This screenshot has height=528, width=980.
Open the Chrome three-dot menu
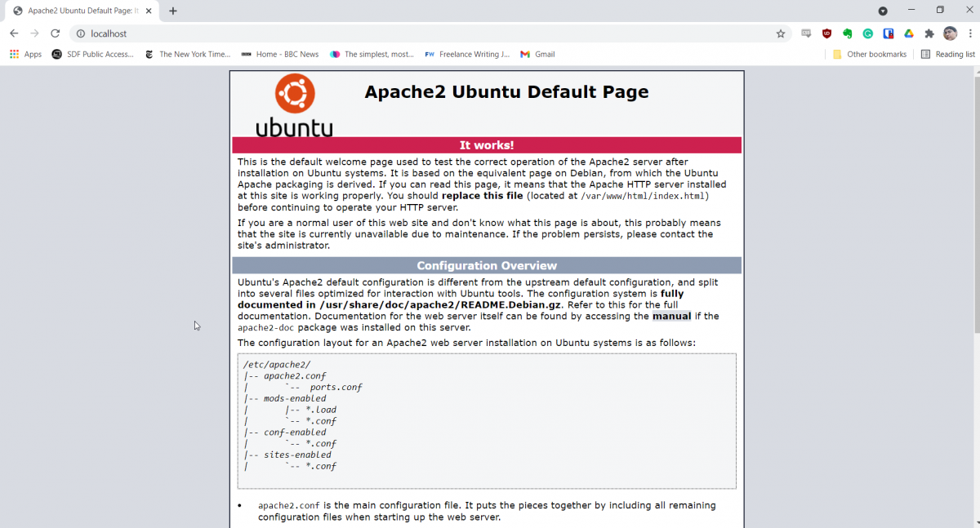[x=969, y=33]
